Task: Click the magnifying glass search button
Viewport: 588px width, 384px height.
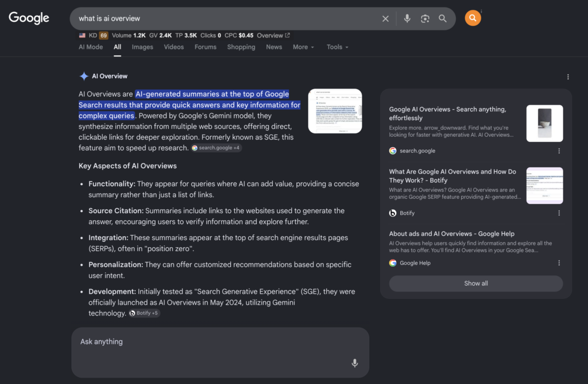Action: [x=443, y=18]
